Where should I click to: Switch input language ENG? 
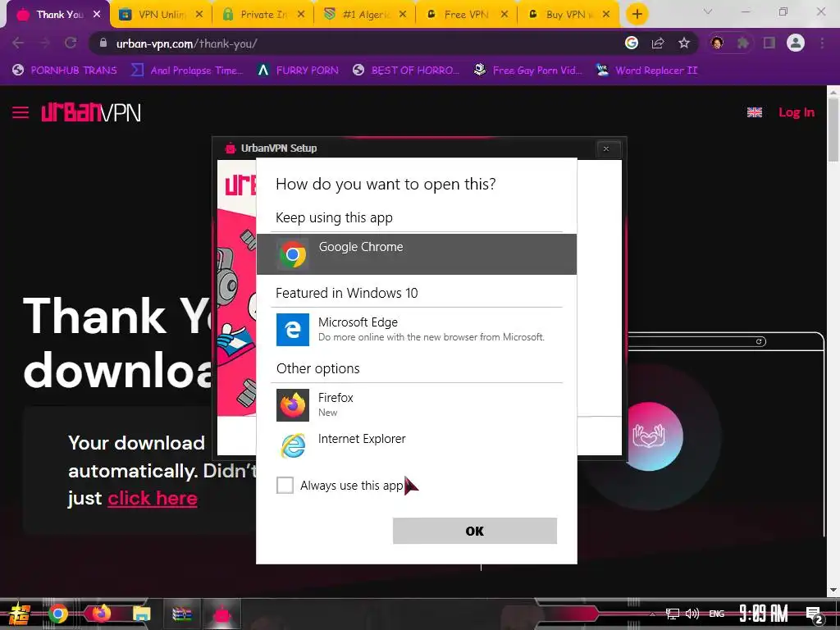coord(717,614)
